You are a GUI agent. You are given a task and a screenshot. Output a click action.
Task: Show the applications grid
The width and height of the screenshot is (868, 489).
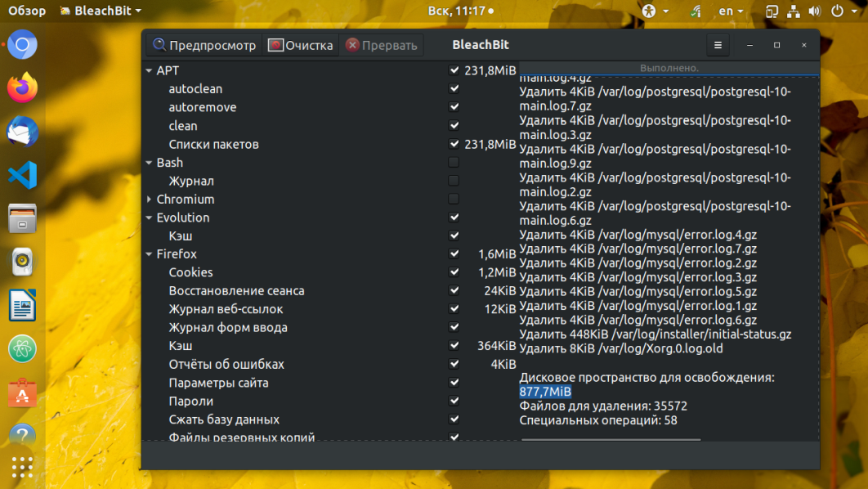(x=23, y=466)
